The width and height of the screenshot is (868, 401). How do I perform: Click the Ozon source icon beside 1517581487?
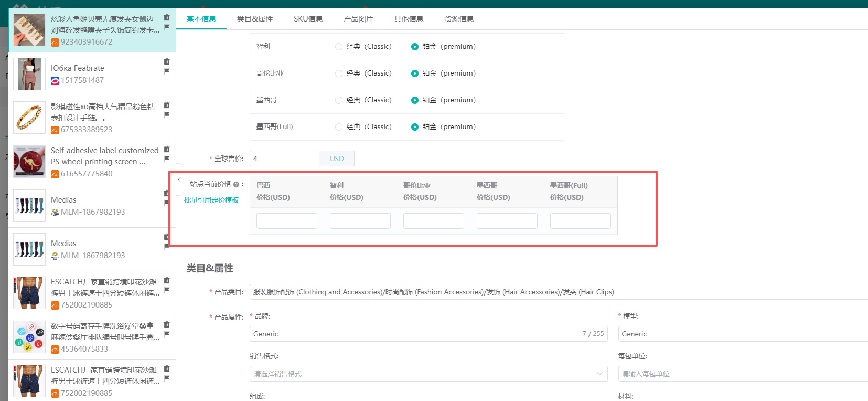(x=55, y=80)
